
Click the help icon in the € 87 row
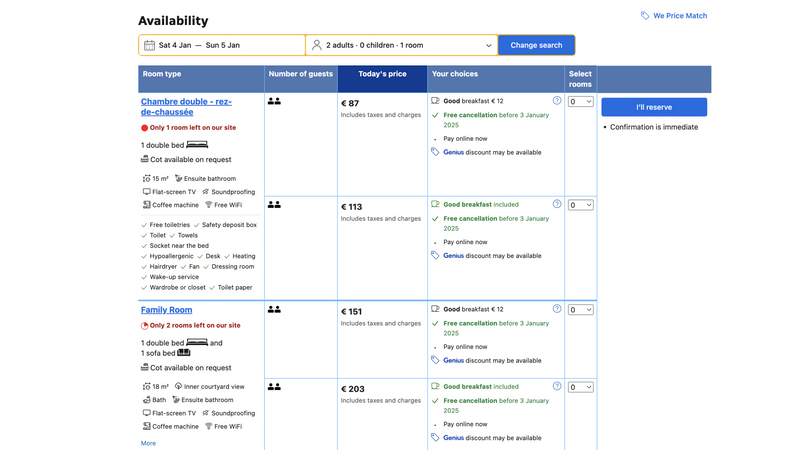557,101
